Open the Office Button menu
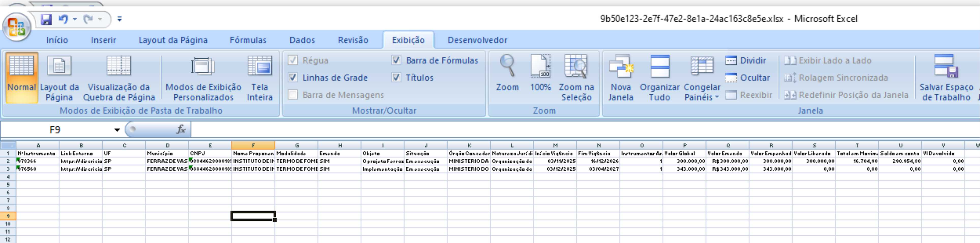Viewport: 980px width, 243px height. tap(16, 27)
